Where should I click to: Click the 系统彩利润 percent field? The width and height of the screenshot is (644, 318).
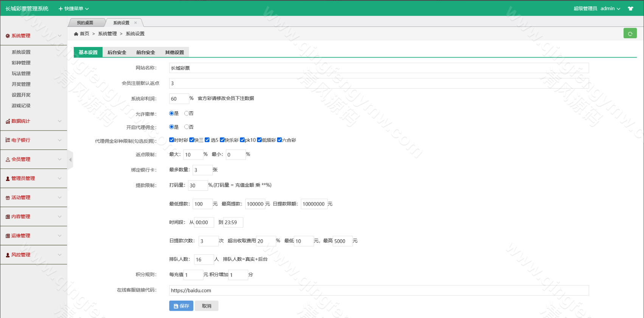point(179,99)
